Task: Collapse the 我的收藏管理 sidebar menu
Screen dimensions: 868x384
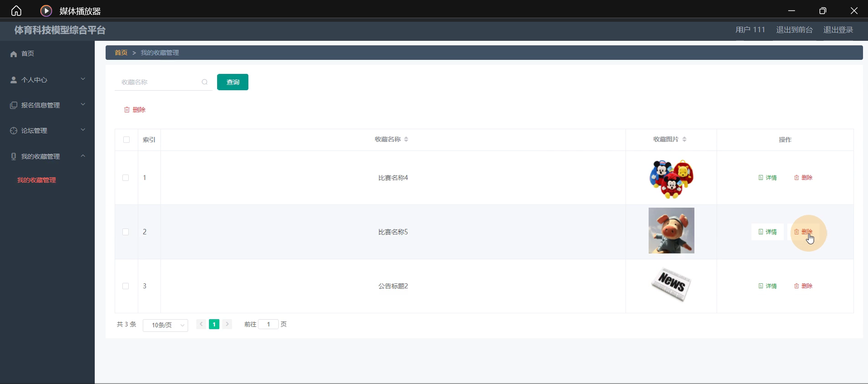Action: 47,156
